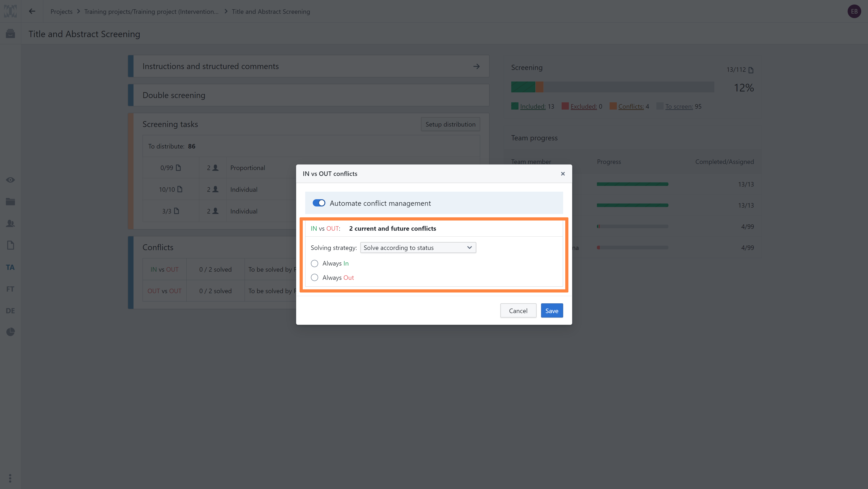Screen dimensions: 868x489
Task: Expand the Double screening section
Action: [x=308, y=95]
